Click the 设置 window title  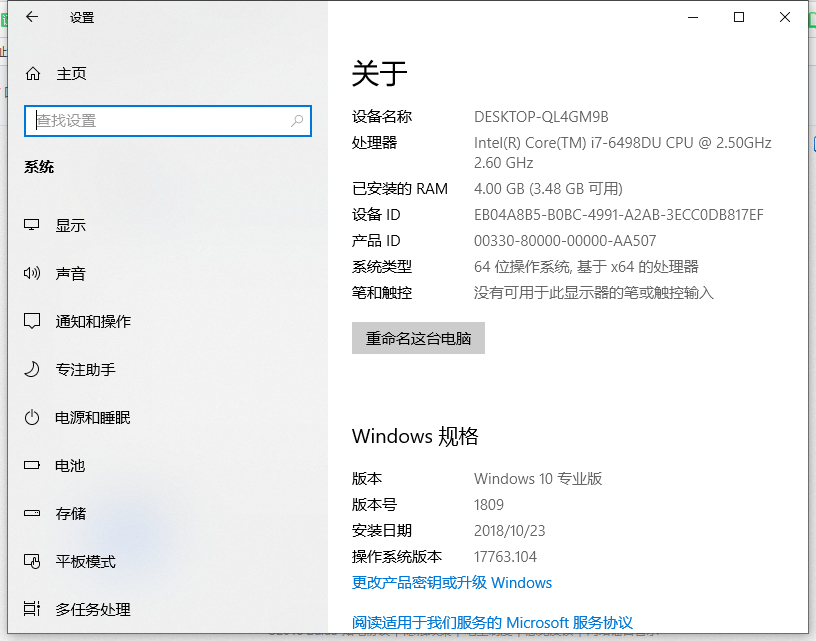(82, 17)
